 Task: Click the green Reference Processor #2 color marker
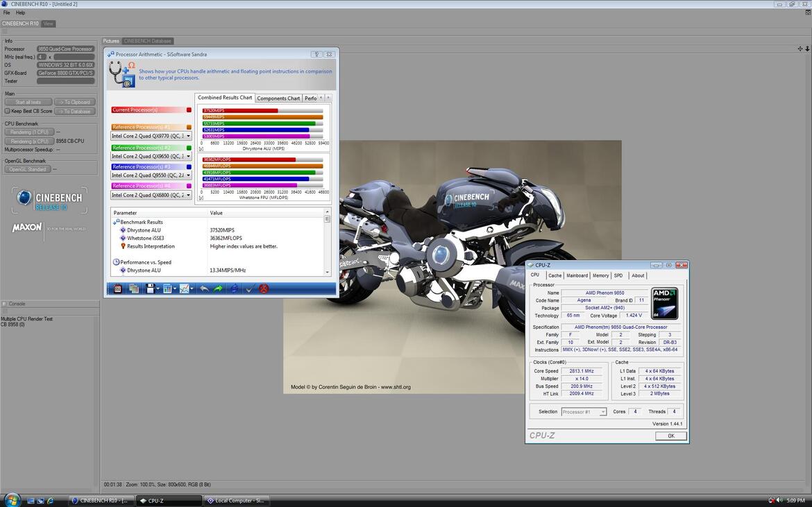tap(189, 148)
